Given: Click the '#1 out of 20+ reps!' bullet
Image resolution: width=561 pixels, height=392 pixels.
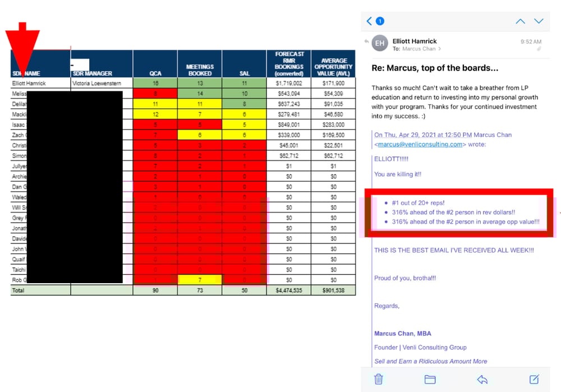Looking at the screenshot, I should coord(419,203).
